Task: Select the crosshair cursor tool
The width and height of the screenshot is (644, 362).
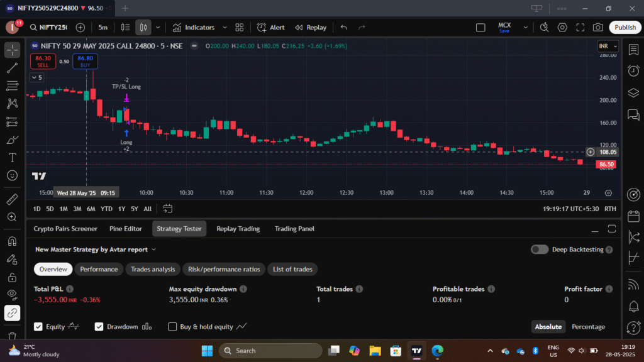Action: pyautogui.click(x=13, y=50)
